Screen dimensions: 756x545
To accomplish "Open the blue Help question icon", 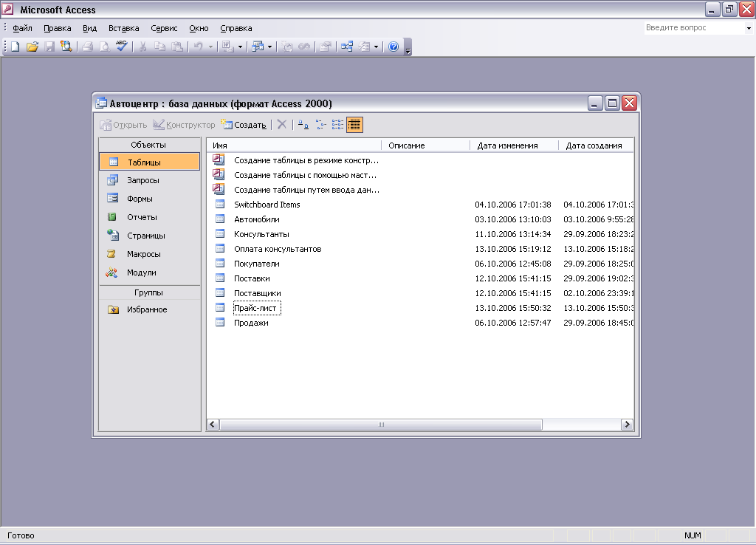I will (x=394, y=47).
